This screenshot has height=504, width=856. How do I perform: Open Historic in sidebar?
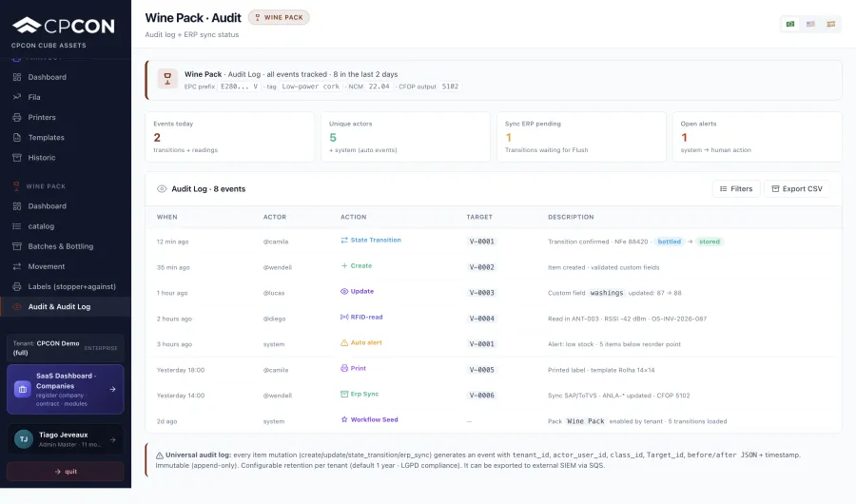[66, 158]
